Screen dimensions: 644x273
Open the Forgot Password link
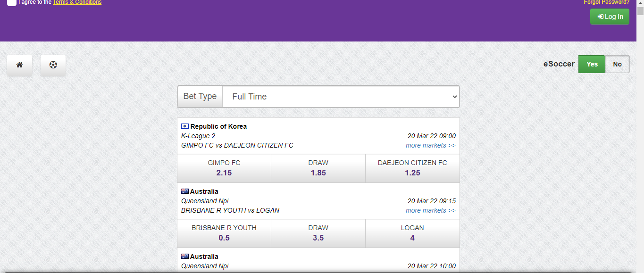coord(606,2)
